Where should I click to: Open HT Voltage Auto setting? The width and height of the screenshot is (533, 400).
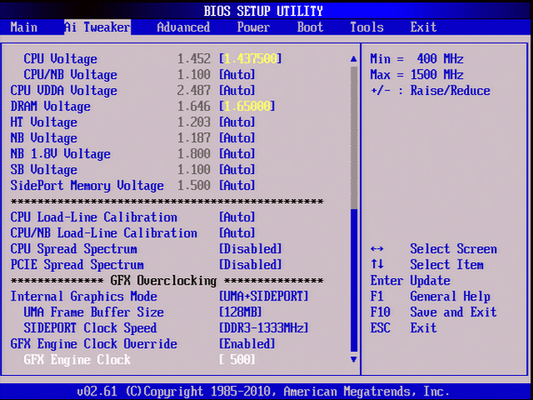[x=237, y=122]
